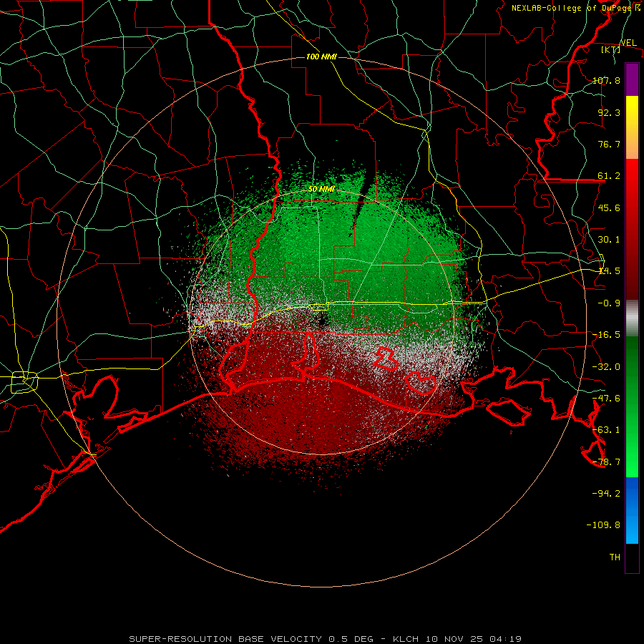Click the 50 NMI range ring label
This screenshot has height=644, width=644.
321,189
